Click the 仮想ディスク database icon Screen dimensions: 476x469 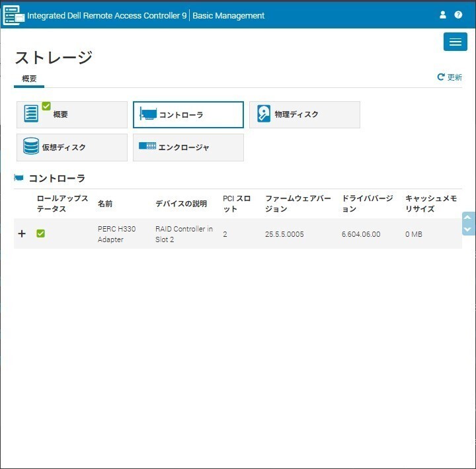click(31, 147)
